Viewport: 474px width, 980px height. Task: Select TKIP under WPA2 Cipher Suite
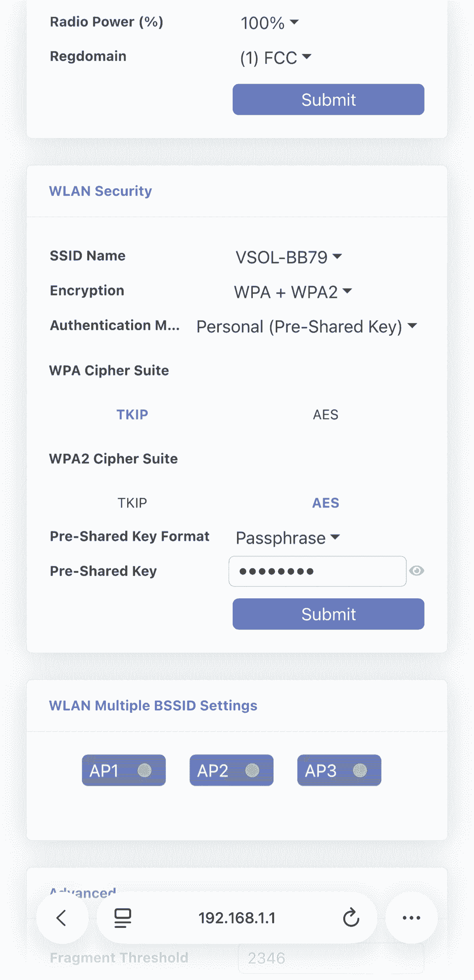tap(132, 503)
